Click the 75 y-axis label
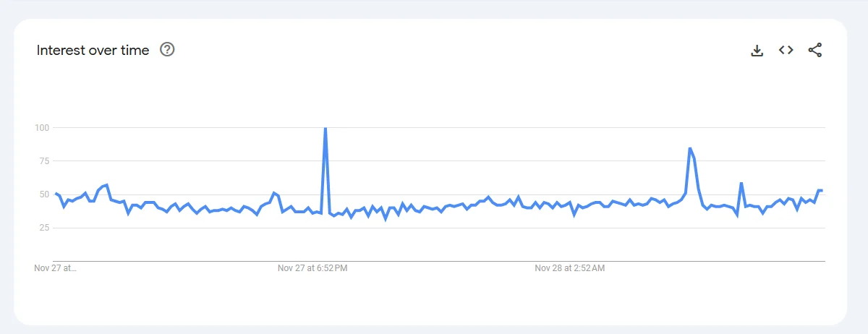This screenshot has width=868, height=334. click(x=43, y=161)
